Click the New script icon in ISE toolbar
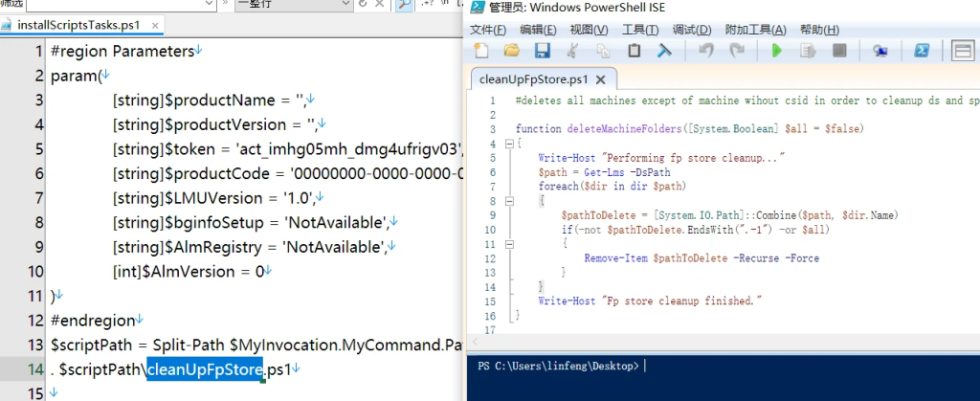Image resolution: width=980 pixels, height=401 pixels. coord(480,51)
